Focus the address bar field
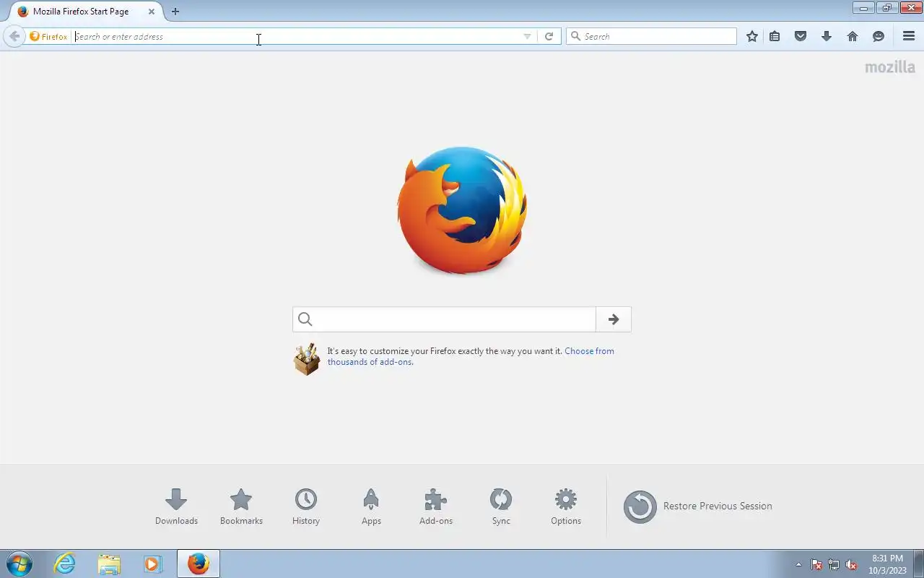 296,36
